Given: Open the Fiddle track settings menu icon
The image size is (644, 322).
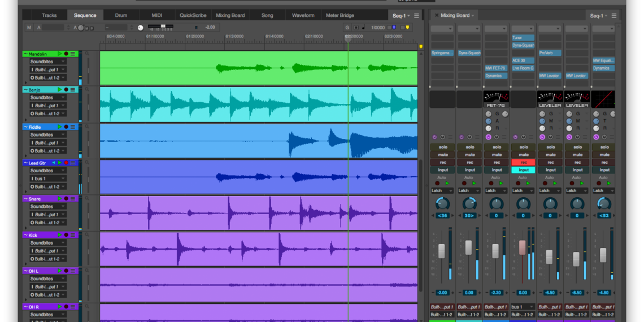Looking at the screenshot, I should tap(73, 127).
